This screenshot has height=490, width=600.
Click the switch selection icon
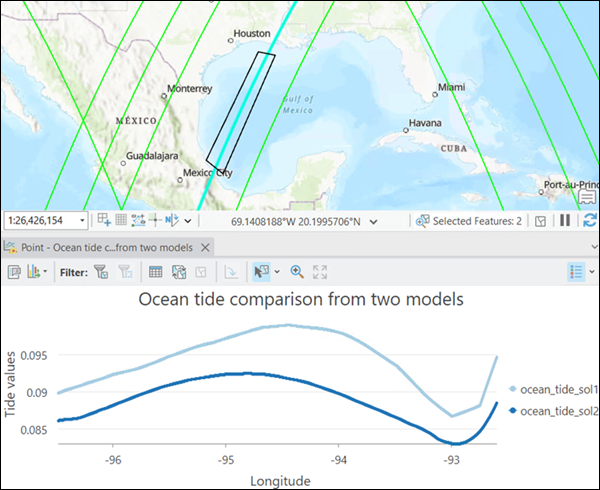(178, 271)
